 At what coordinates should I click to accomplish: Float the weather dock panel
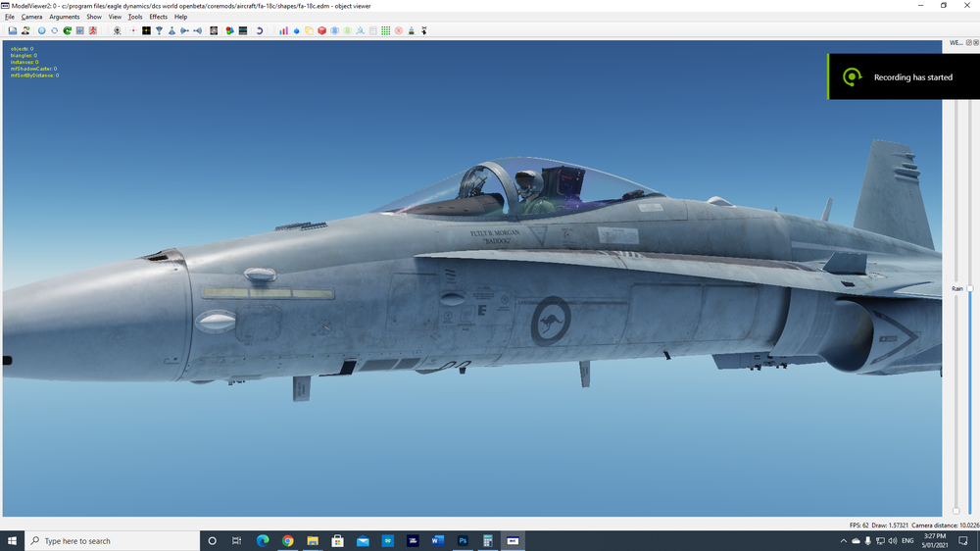pos(969,42)
